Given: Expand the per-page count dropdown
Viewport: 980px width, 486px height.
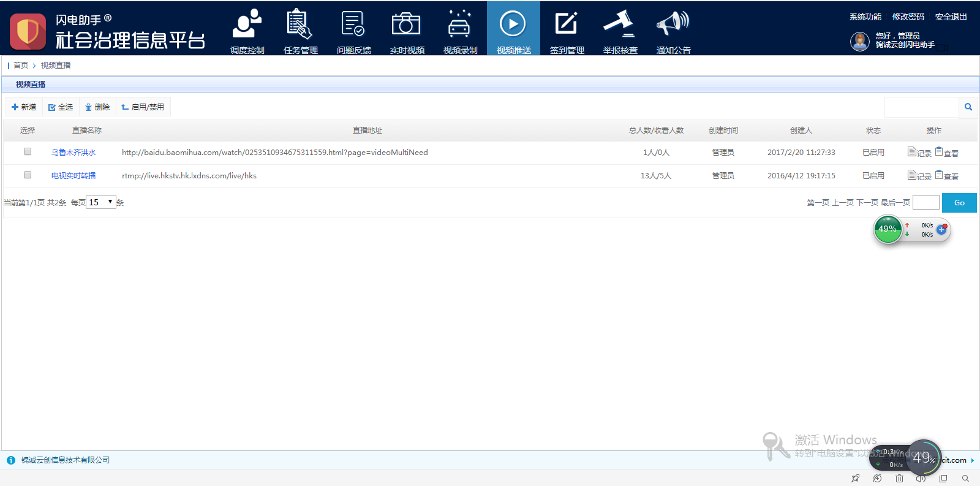Looking at the screenshot, I should (101, 202).
